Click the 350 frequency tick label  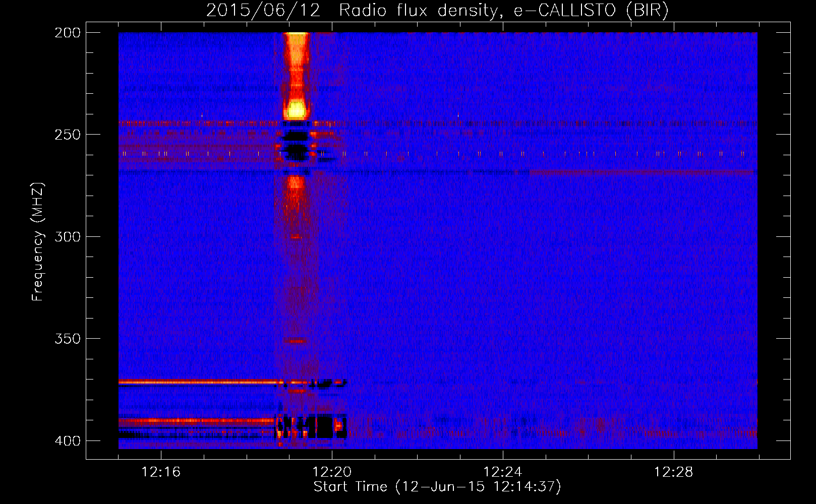click(x=68, y=339)
